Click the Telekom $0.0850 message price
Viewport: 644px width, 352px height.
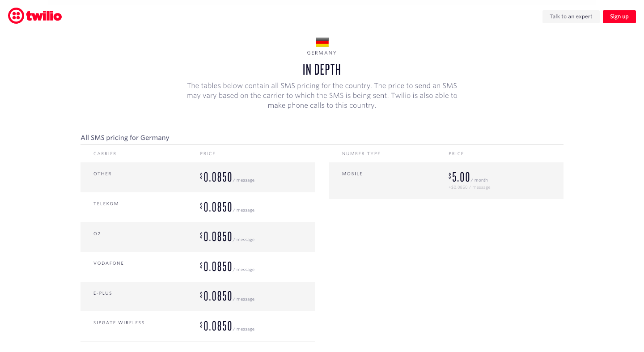[217, 207]
